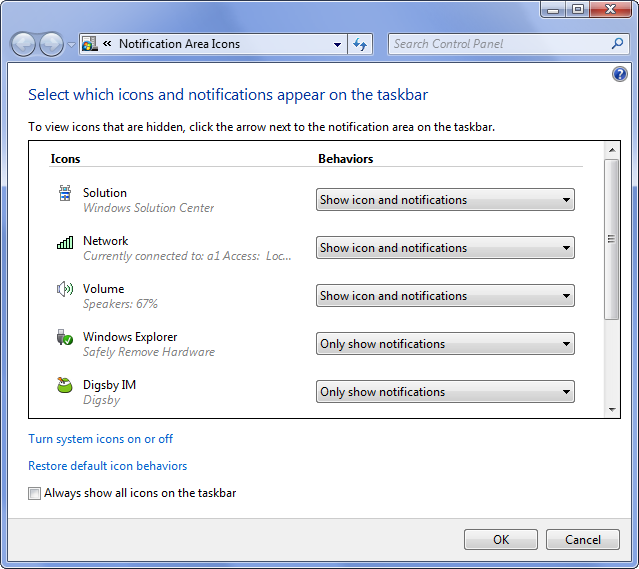Open the recent pages dropdown arrow
This screenshot has width=639, height=569.
pos(71,44)
